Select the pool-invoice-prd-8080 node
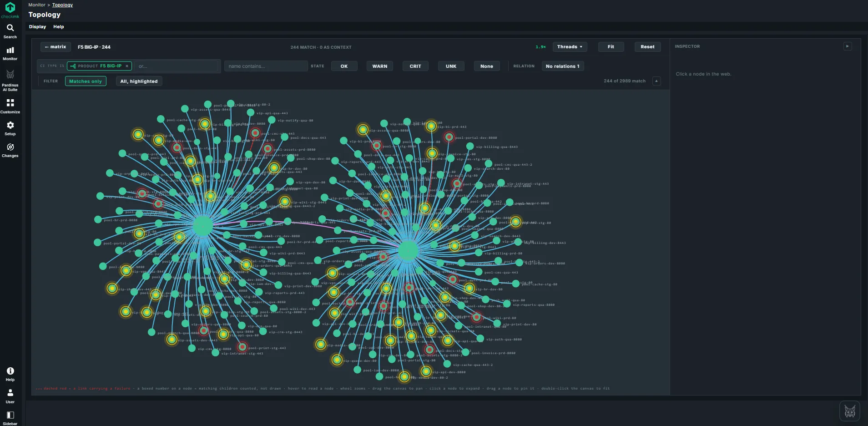 466,352
